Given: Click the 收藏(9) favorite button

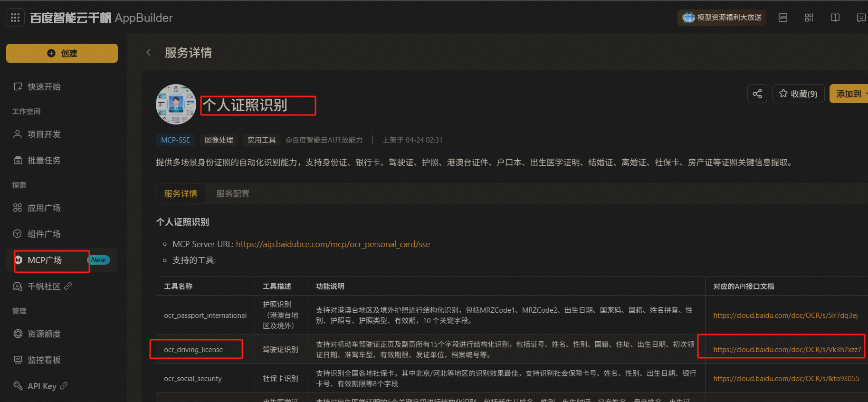Looking at the screenshot, I should pos(798,94).
